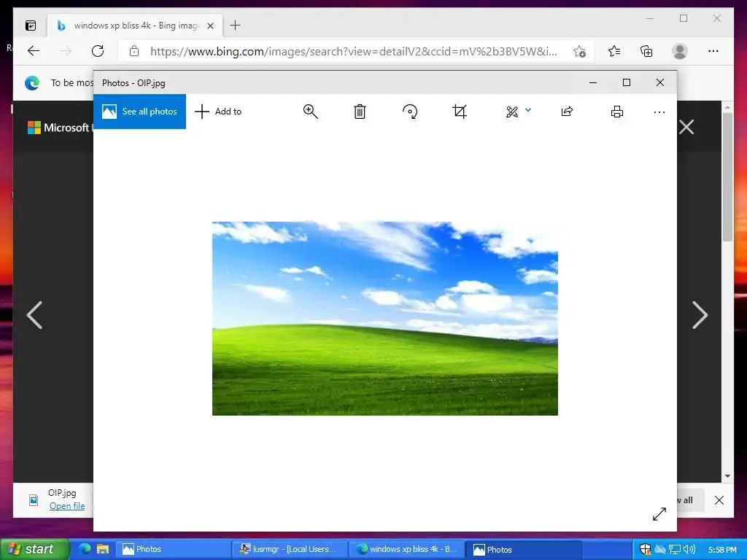The width and height of the screenshot is (747, 560).
Task: Switch to windows xp bliss taskbar item
Action: tap(406, 549)
